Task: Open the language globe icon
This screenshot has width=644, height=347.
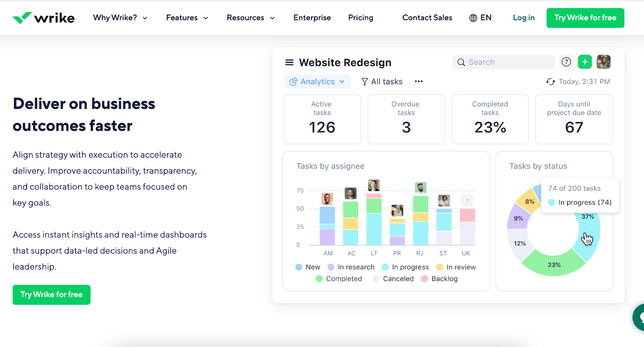Action: click(x=473, y=18)
